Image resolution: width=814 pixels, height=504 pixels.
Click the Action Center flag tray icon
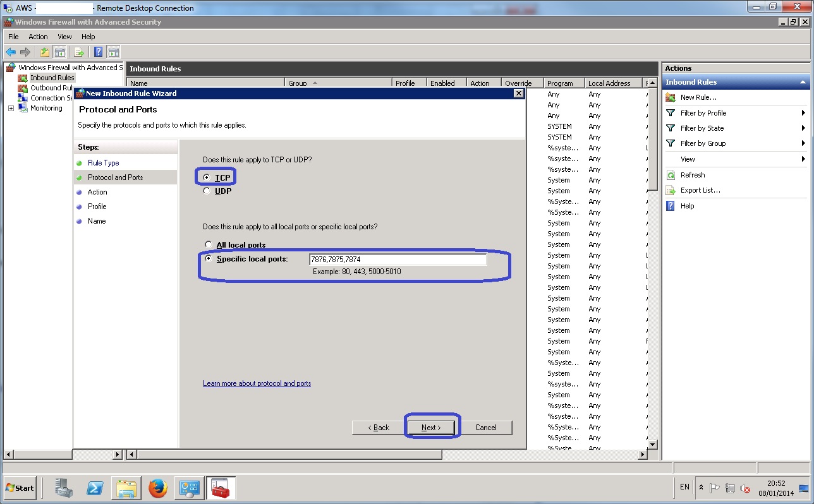point(715,488)
